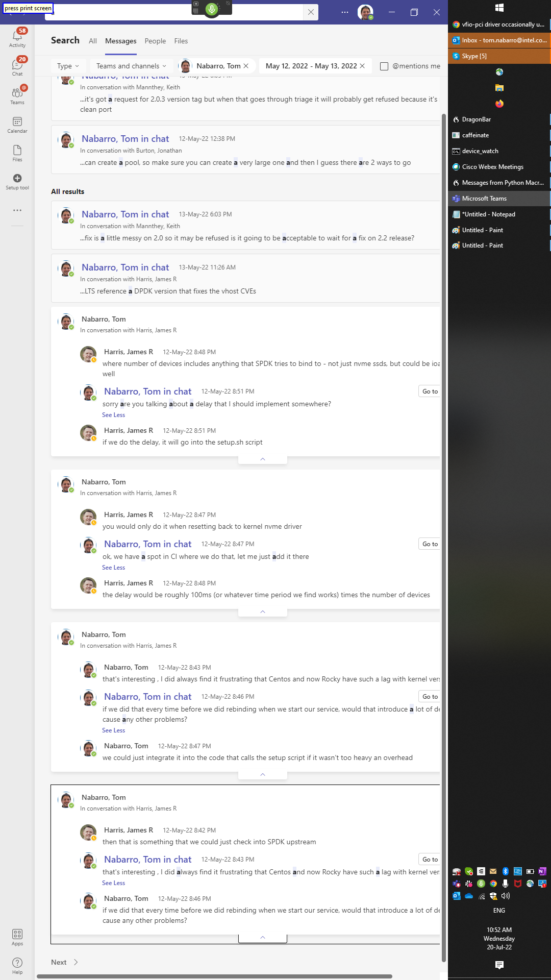Open the Activity feed with 58 notifications

tap(17, 37)
